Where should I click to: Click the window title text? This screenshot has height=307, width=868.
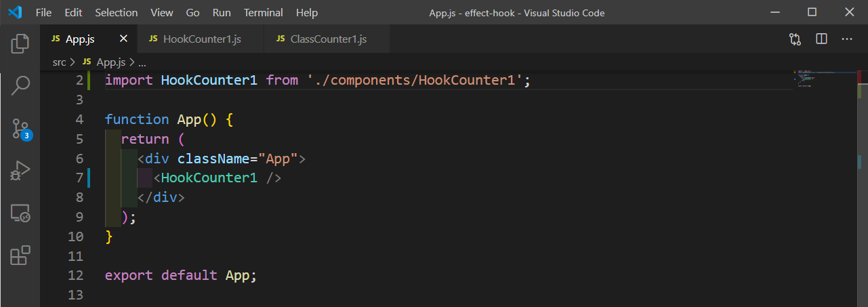(x=517, y=13)
